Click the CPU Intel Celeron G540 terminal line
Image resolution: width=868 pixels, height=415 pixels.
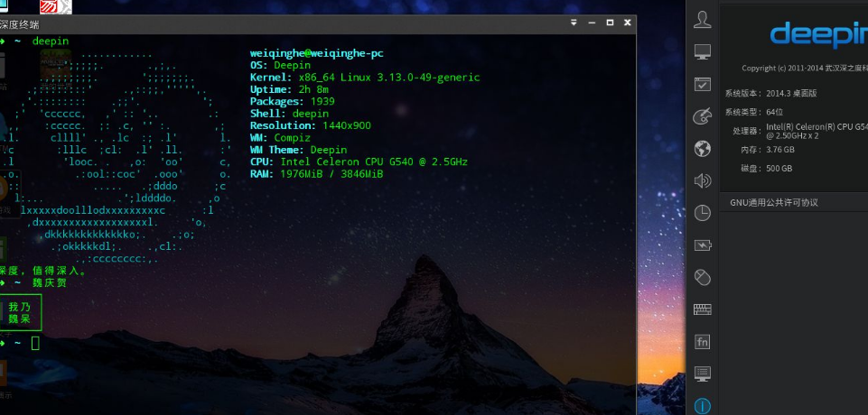pyautogui.click(x=359, y=161)
